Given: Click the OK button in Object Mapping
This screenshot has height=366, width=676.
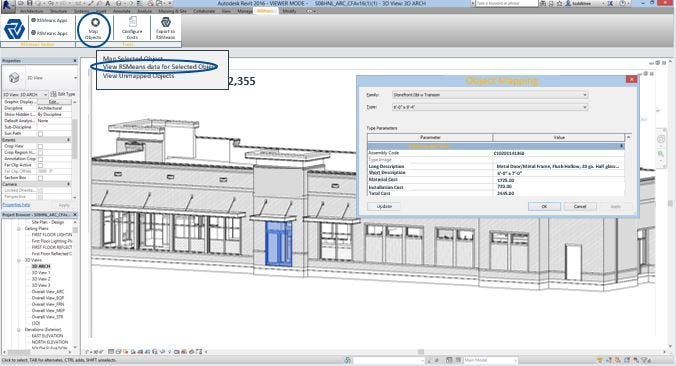Looking at the screenshot, I should point(544,206).
